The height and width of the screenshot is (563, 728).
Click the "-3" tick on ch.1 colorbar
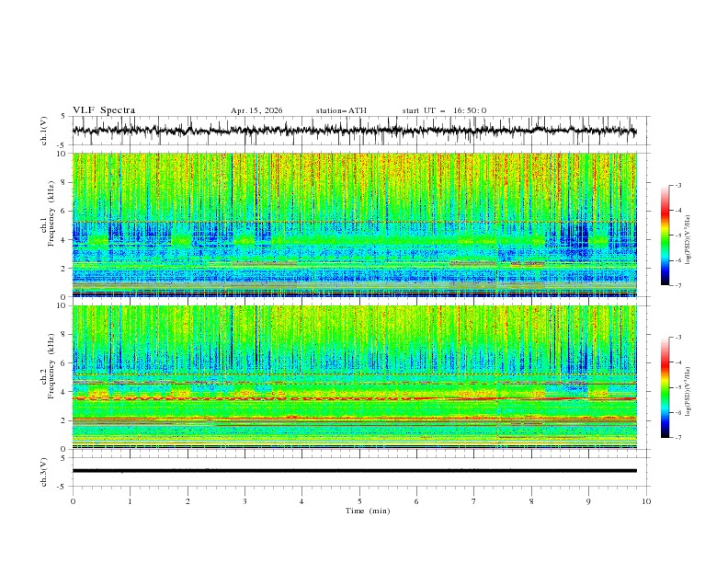pyautogui.click(x=677, y=185)
